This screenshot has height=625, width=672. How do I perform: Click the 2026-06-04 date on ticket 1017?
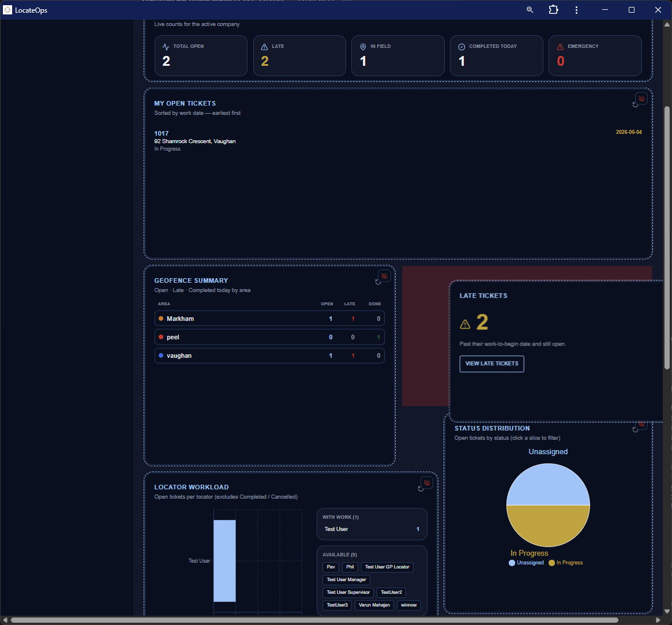pyautogui.click(x=629, y=132)
